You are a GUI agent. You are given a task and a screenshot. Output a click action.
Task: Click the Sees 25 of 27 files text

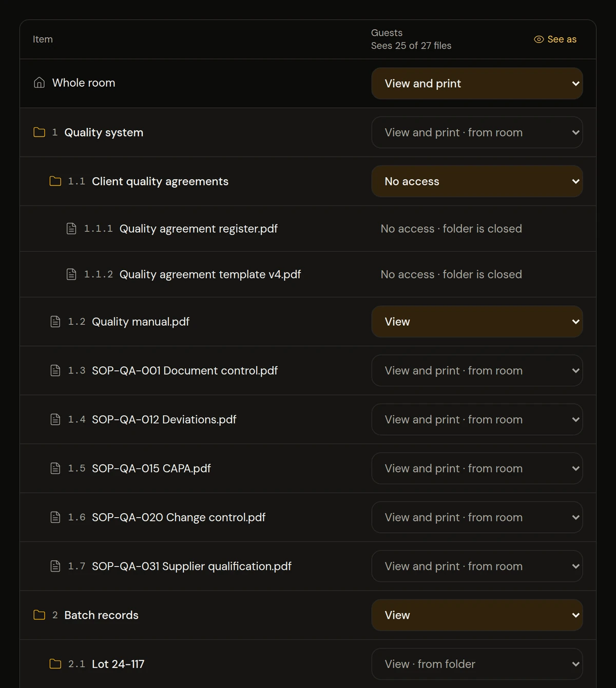pyautogui.click(x=411, y=46)
